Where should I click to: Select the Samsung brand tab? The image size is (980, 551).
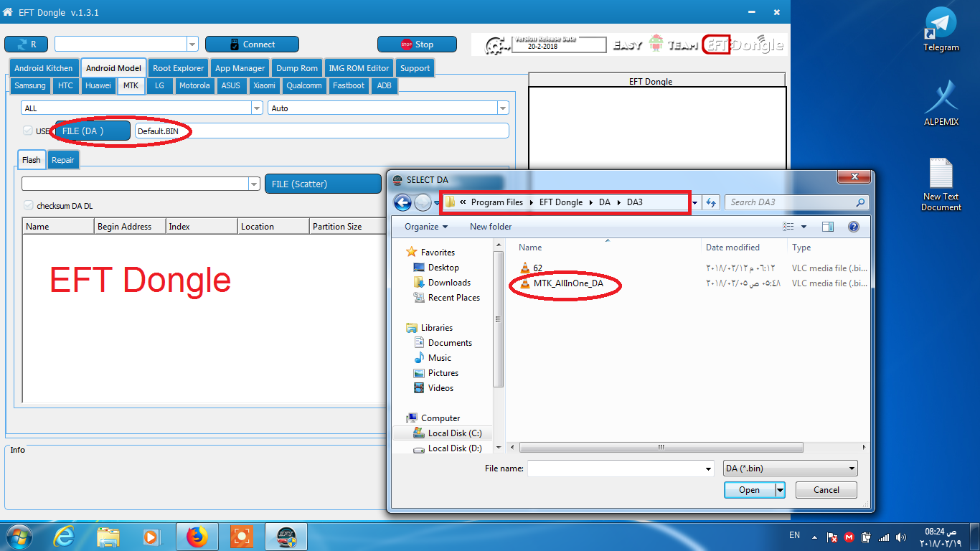30,85
